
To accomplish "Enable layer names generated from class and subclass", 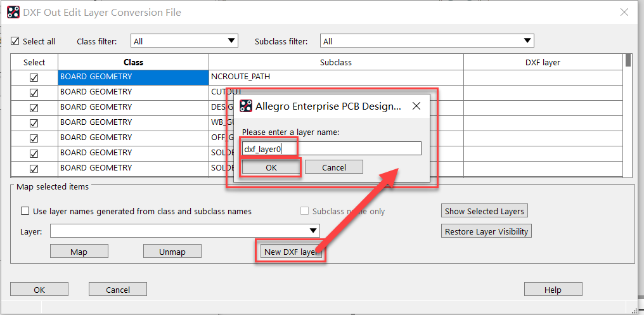I will click(x=25, y=211).
